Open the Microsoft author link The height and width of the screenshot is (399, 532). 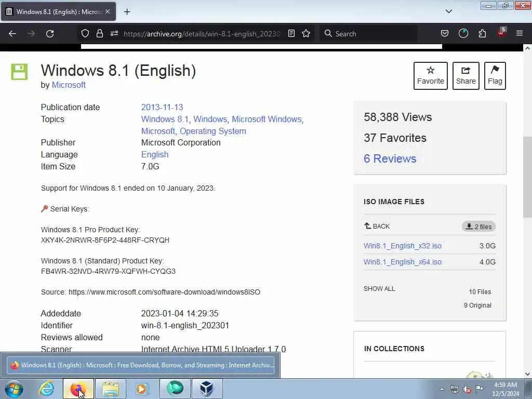point(69,85)
